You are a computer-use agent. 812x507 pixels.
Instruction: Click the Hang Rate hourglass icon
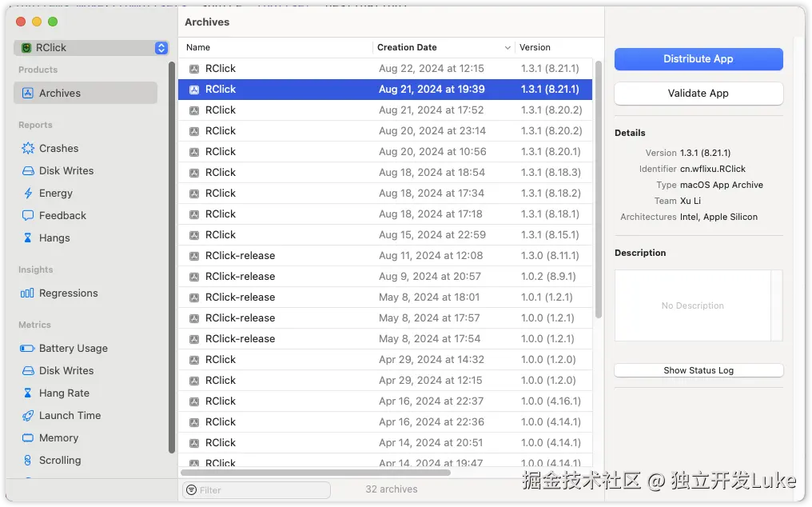27,393
